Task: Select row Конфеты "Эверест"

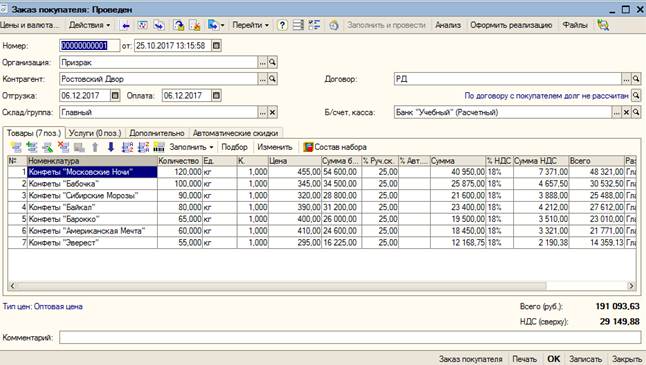Action: pos(321,243)
